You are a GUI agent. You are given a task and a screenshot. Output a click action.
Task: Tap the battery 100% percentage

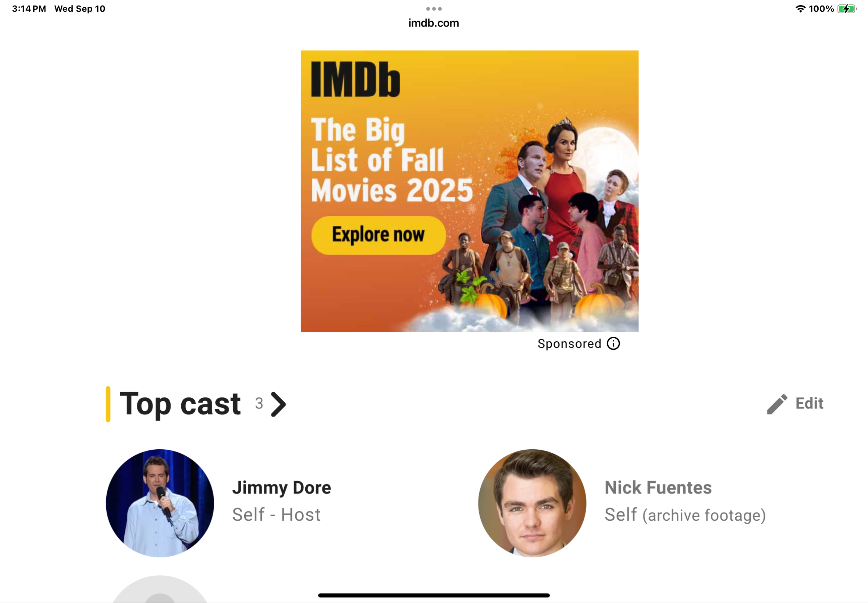point(821,9)
